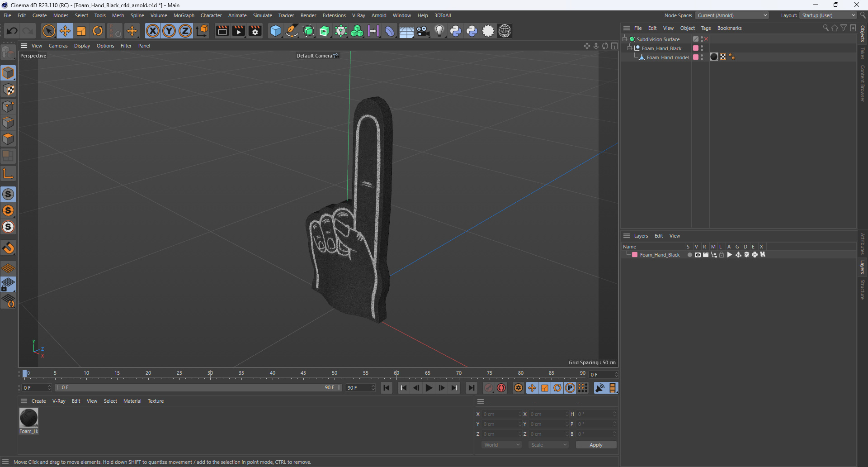Toggle Y axis lock
Image resolution: width=868 pixels, height=467 pixels.
point(169,31)
